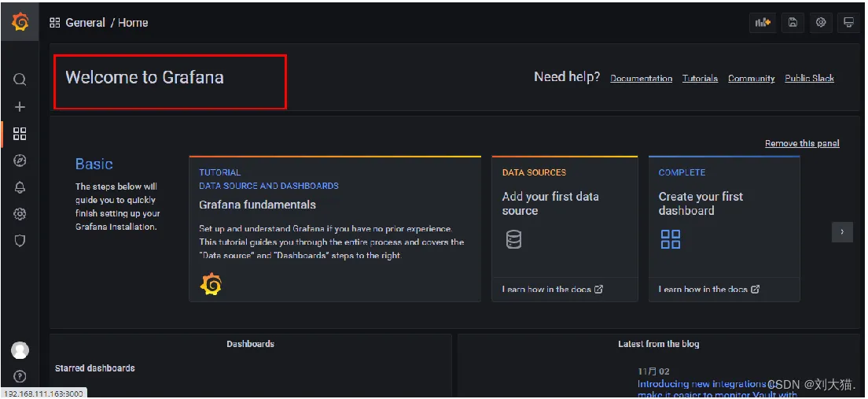Open the Search dashboards magnifier icon
Viewport: 868px width, 399px height.
click(20, 79)
